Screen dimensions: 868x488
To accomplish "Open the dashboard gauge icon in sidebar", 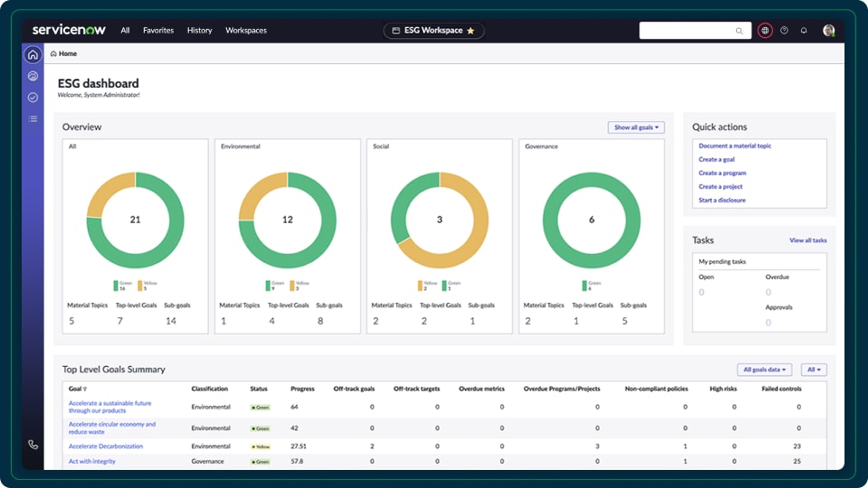I will tap(33, 76).
